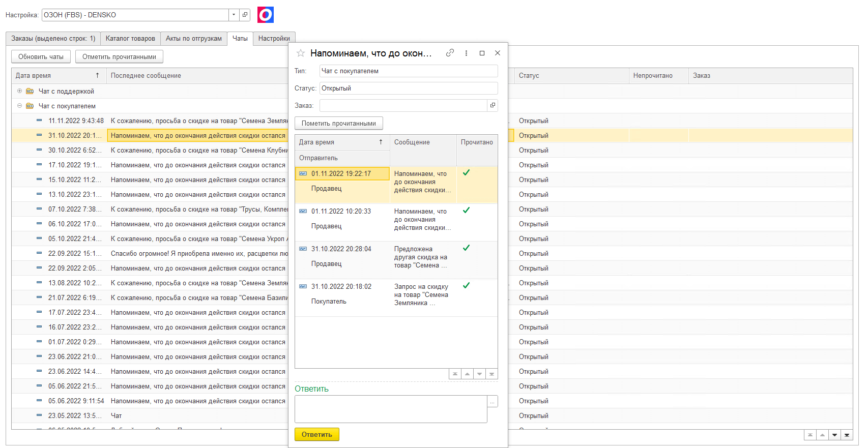Screen dimensions: 868x448
Task: Move up one row in the main chats list
Action: click(822, 435)
